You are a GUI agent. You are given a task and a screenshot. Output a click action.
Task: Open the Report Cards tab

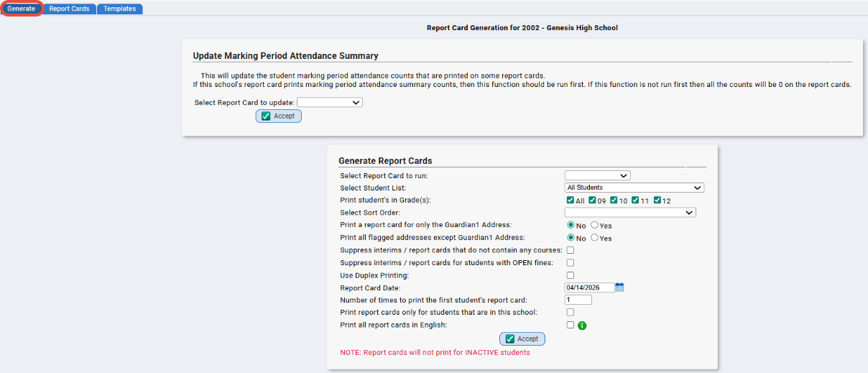tap(69, 9)
